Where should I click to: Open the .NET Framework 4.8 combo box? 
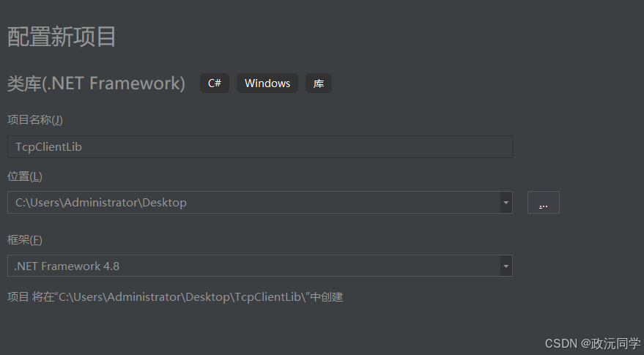[260, 266]
